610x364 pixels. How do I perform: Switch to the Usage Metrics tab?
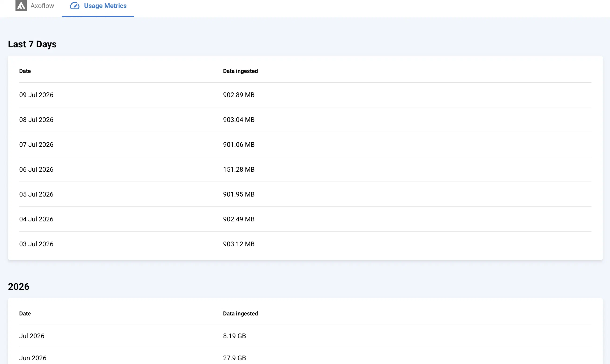tap(98, 6)
